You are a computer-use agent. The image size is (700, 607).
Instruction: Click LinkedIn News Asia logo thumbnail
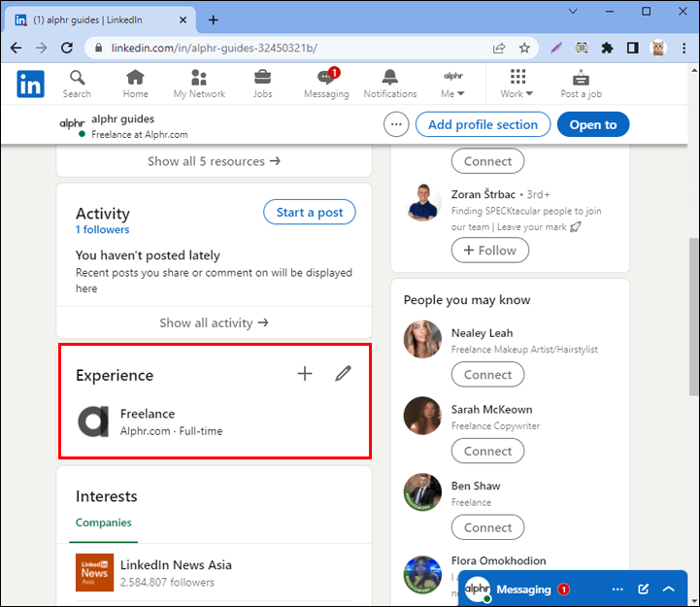tap(94, 573)
